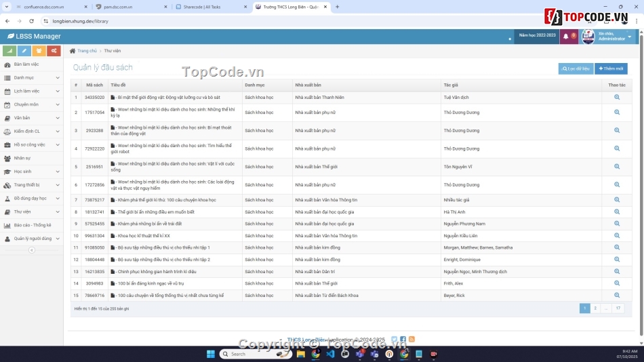This screenshot has width=644, height=362.
Task: Click the green chart shortcut button
Action: pyautogui.click(x=9, y=51)
